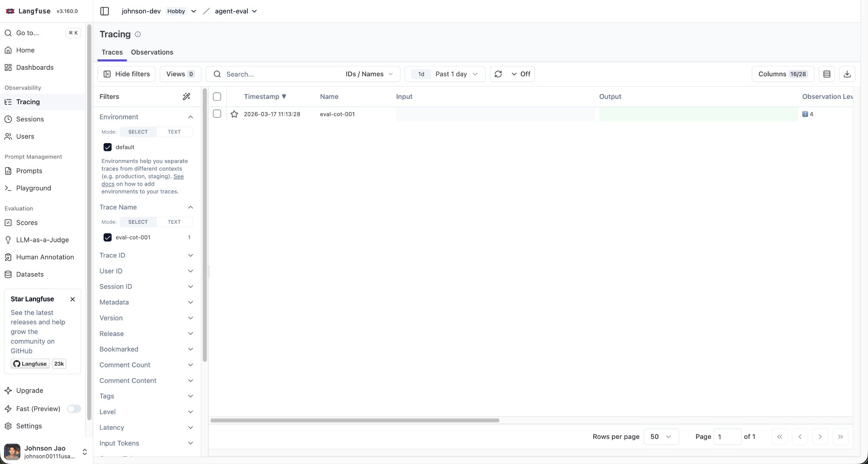
Task: Click the Hide filters button
Action: [126, 74]
